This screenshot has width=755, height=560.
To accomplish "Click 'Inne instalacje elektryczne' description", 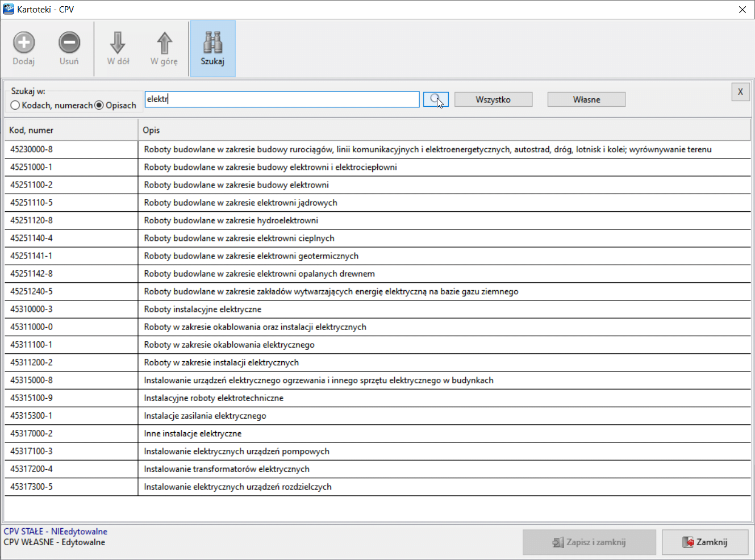I will [444, 433].
